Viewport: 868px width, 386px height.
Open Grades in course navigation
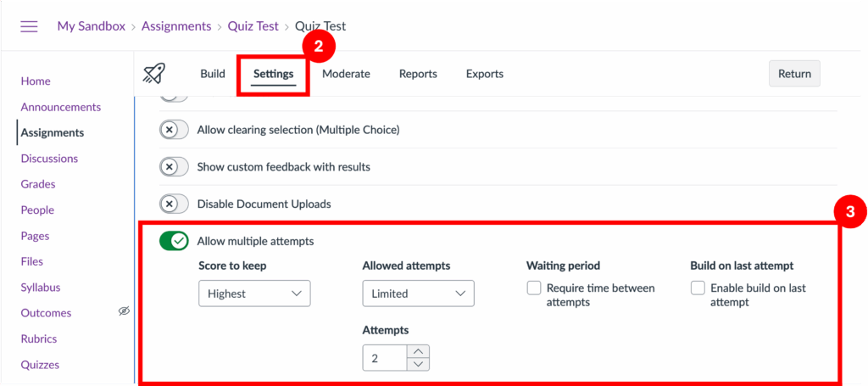[x=38, y=184]
